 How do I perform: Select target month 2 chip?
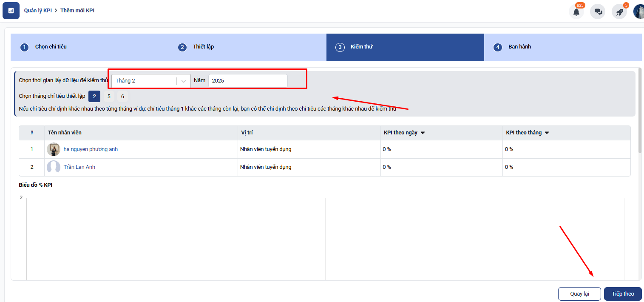click(x=94, y=97)
